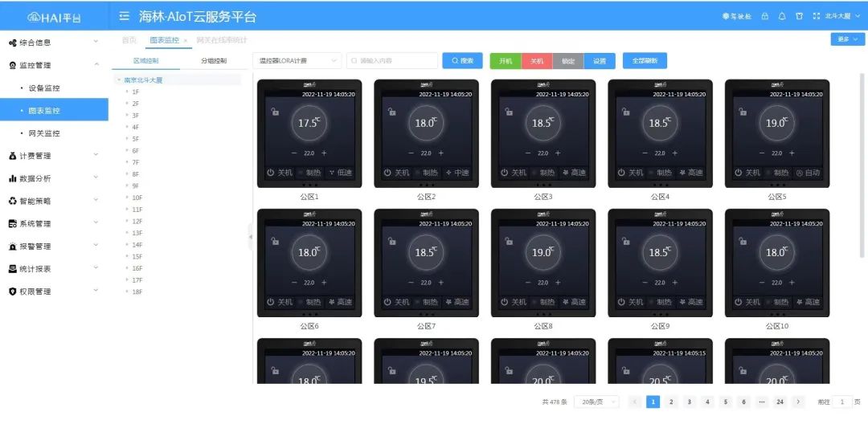The height and width of the screenshot is (424, 868).
Task: Click the lock screen icon in header
Action: tap(764, 16)
